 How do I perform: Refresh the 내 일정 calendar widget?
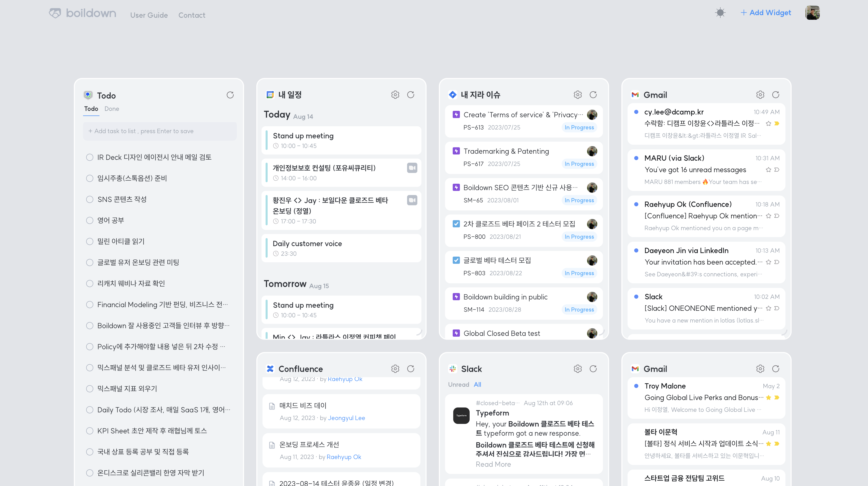tap(410, 95)
